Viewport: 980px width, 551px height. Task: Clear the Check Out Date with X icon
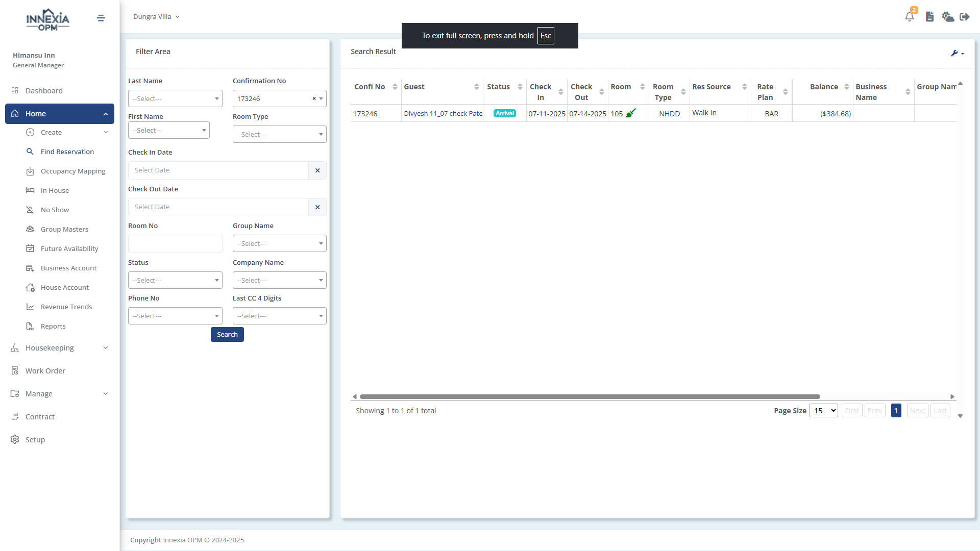click(317, 207)
